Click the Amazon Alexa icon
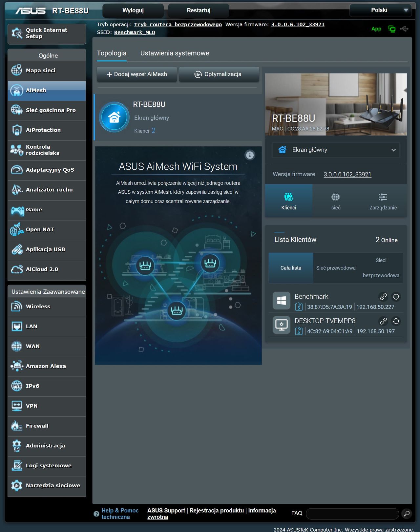The width and height of the screenshot is (420, 532). point(17,366)
